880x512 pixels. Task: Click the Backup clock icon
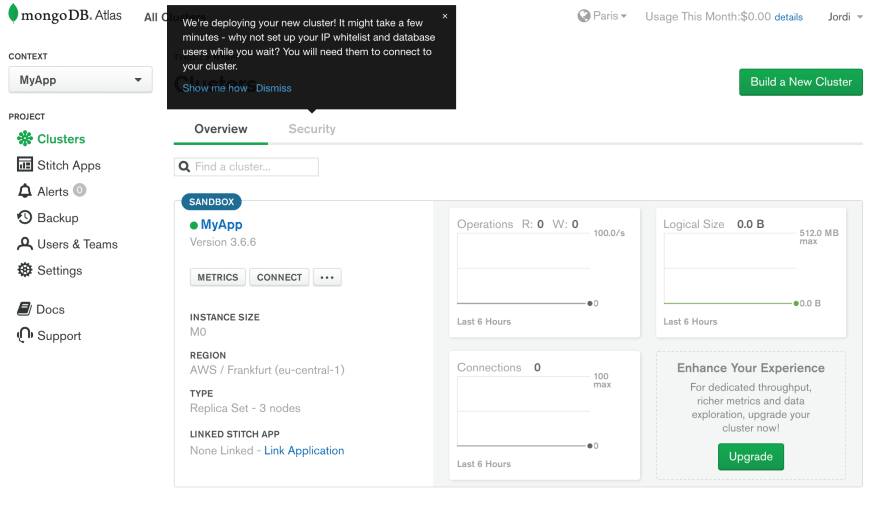pyautogui.click(x=25, y=217)
